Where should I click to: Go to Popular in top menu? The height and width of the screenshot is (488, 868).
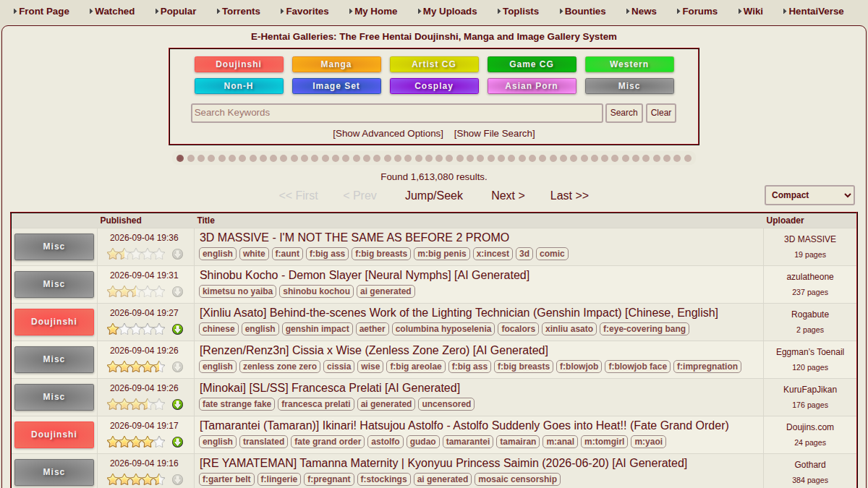coord(179,12)
